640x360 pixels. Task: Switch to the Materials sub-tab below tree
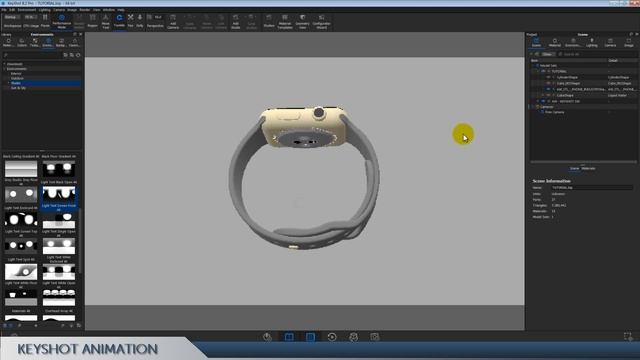pyautogui.click(x=588, y=168)
